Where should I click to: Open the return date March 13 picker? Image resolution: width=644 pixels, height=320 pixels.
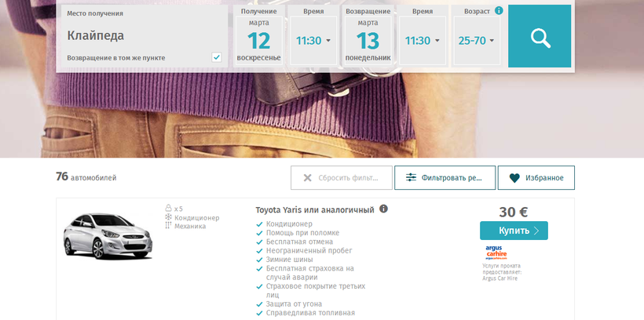[x=368, y=40]
